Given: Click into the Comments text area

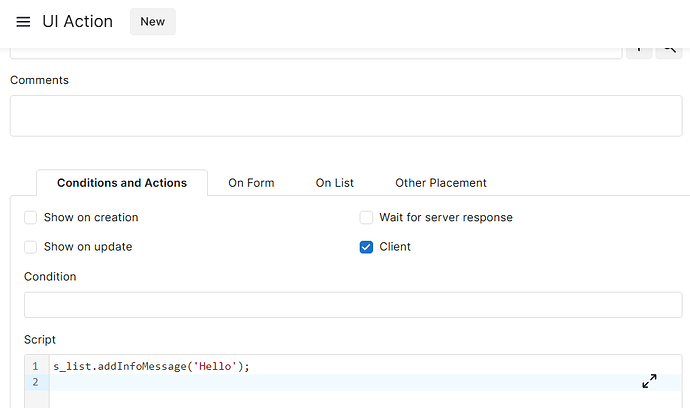Looking at the screenshot, I should pos(346,116).
